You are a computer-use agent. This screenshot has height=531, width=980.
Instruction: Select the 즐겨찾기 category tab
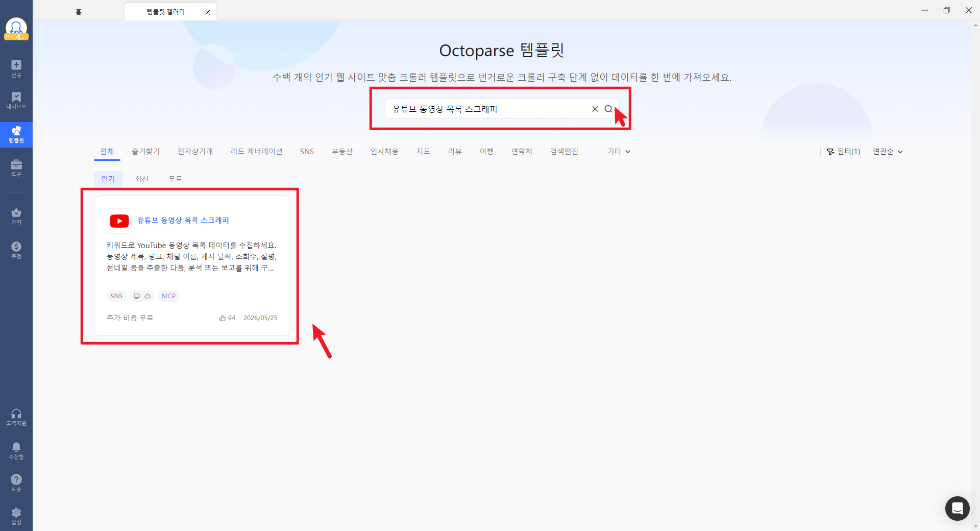pos(145,152)
